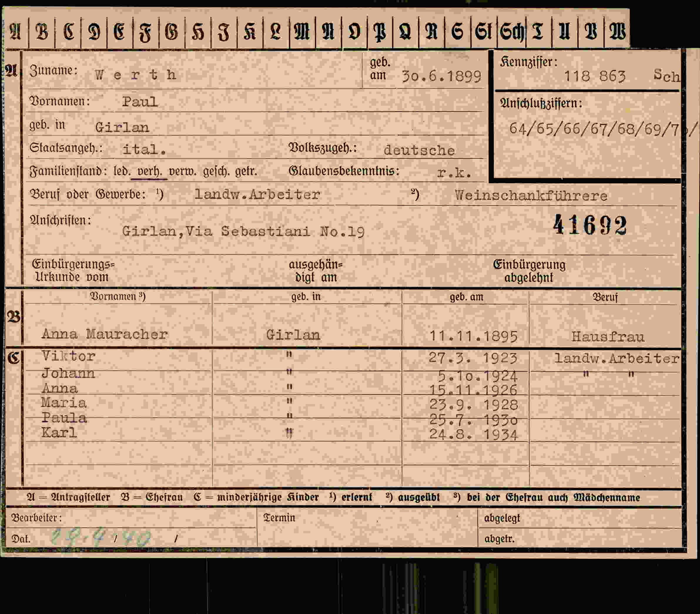This screenshot has width=700, height=614.
Task: Click the 'Termin' label
Action: [x=279, y=517]
